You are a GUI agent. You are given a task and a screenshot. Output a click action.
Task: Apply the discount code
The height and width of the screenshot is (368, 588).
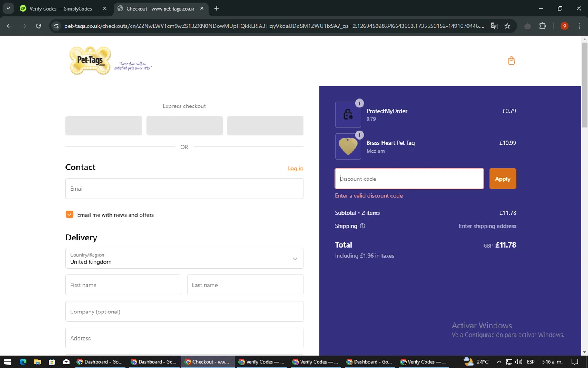tap(503, 179)
